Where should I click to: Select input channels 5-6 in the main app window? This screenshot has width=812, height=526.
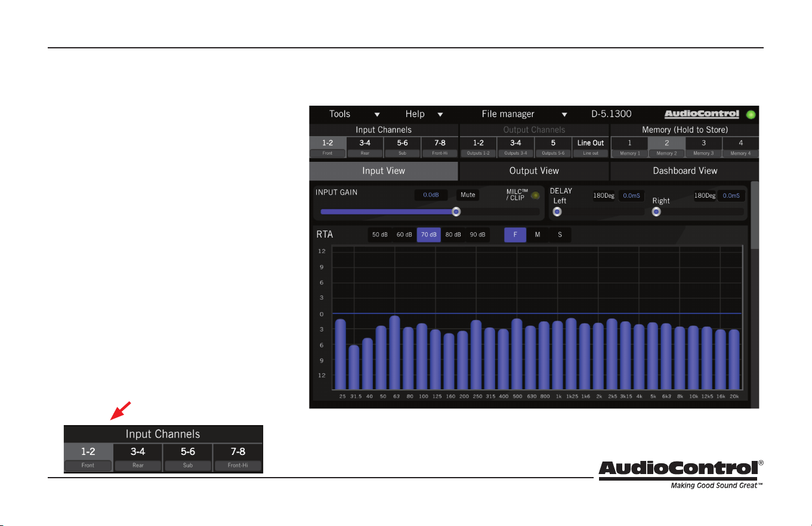[x=403, y=143]
